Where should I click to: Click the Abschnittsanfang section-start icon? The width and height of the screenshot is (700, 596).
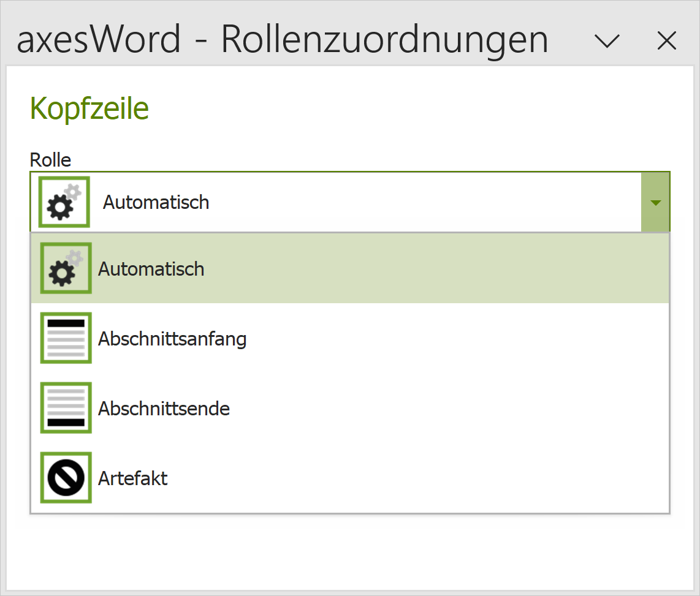point(66,338)
